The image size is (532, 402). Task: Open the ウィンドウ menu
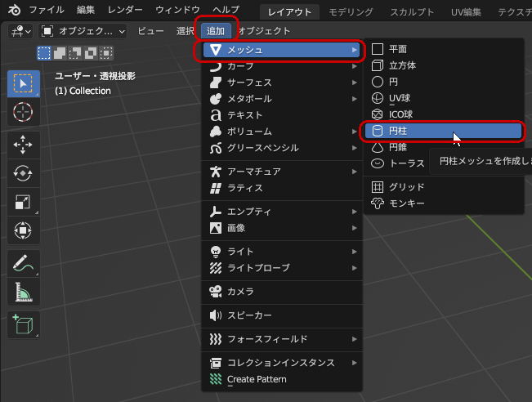(177, 10)
